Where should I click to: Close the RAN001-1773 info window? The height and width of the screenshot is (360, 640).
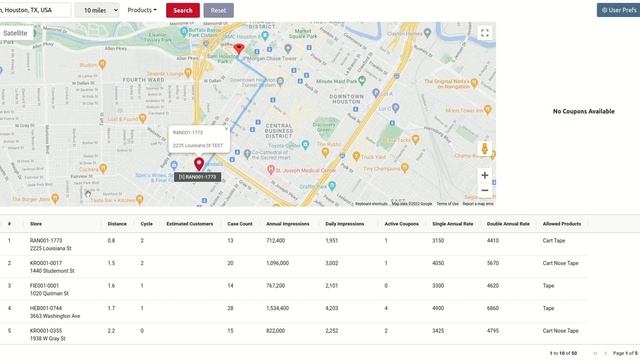pos(227,129)
